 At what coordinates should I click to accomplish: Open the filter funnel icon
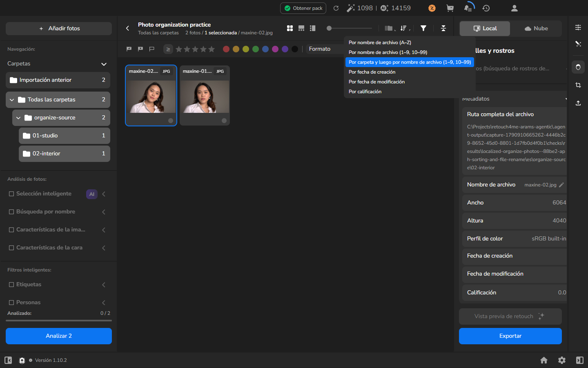coord(423,28)
